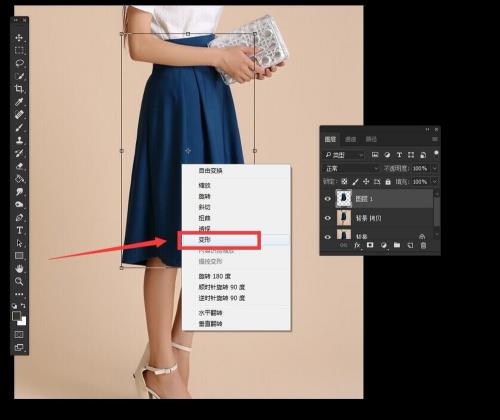Click the foreground color swatch
This screenshot has height=420, width=500.
(16, 316)
